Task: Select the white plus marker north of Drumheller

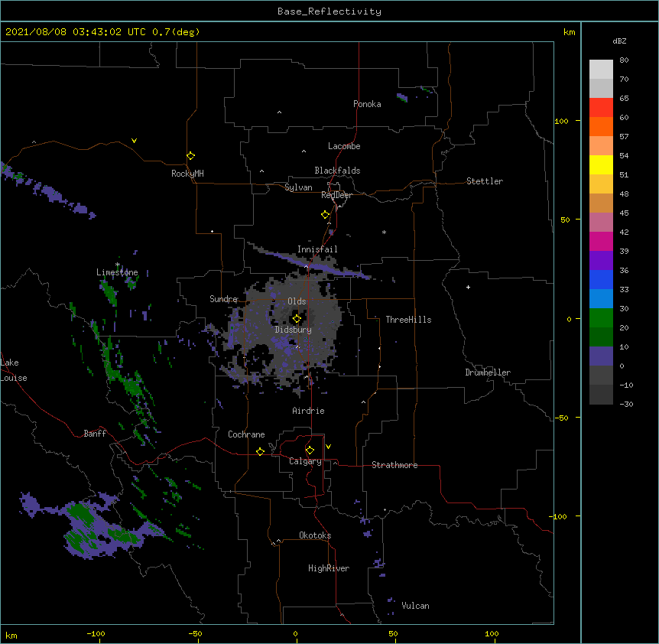Action: [468, 287]
